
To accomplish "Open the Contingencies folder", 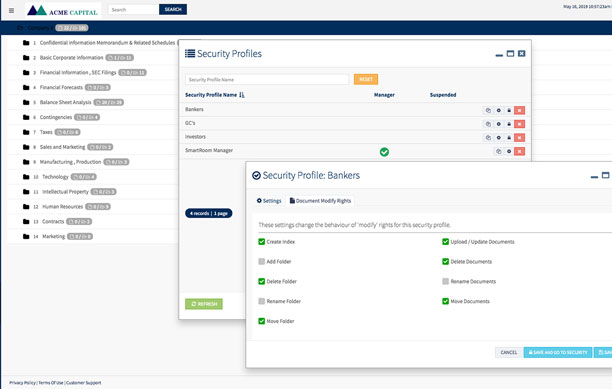I will 56,117.
